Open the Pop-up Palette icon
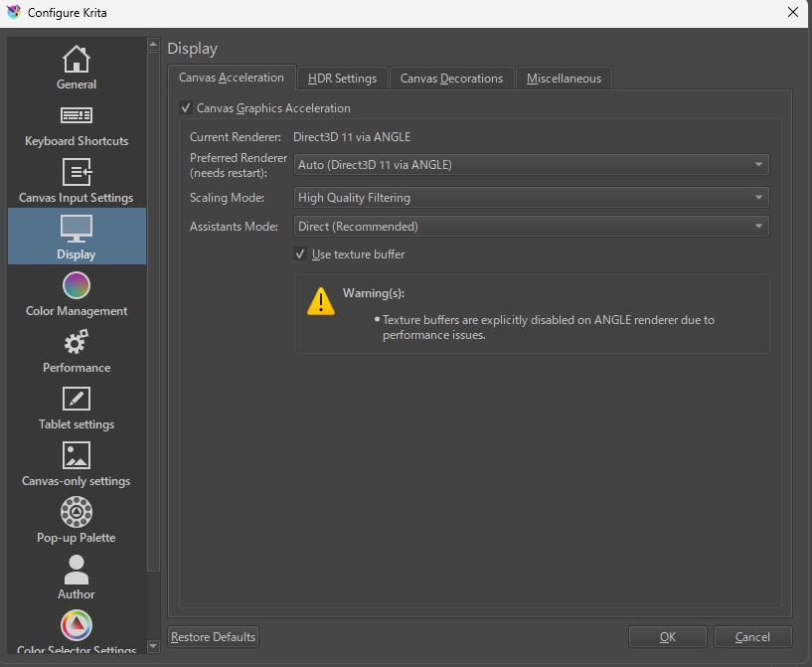 point(77,512)
